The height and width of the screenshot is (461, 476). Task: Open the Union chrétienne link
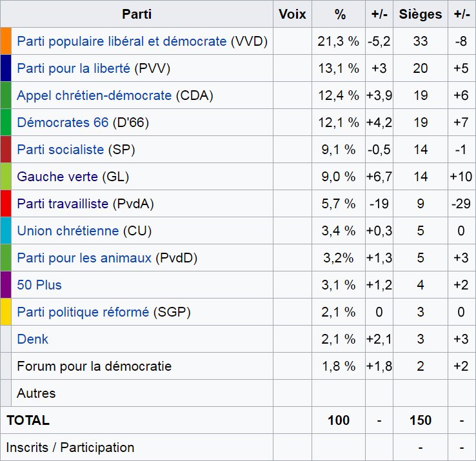point(68,231)
